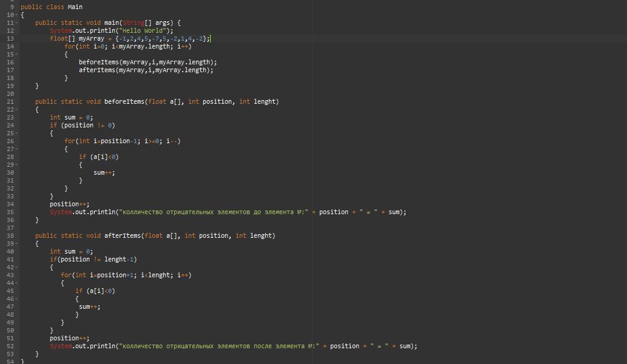627x364 pixels.
Task: Collapse afterItems body fold at line 39
Action: coord(16,244)
